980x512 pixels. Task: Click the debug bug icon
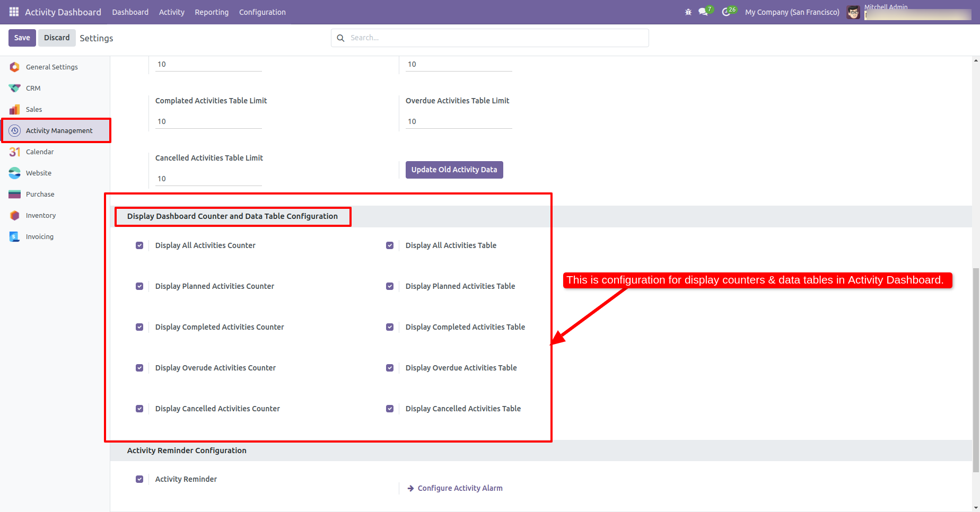688,12
